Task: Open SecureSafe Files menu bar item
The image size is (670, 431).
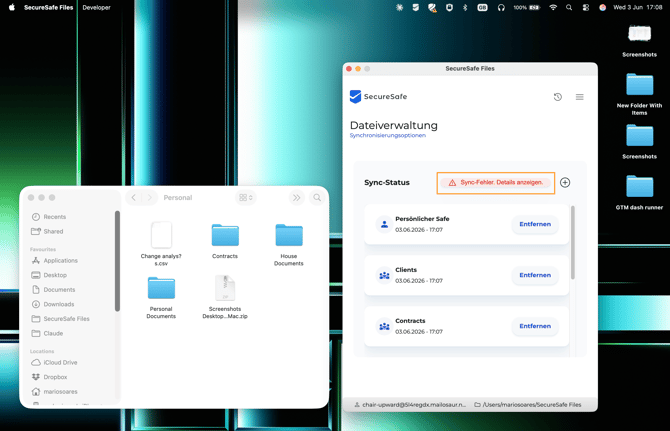Action: (49, 7)
